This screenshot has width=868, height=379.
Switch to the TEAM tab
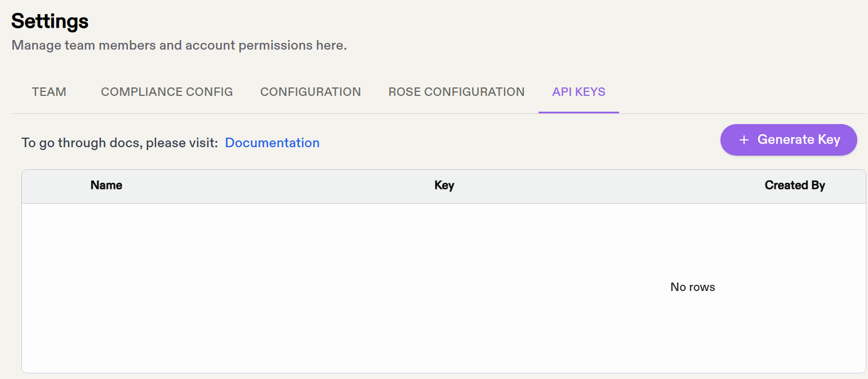pyautogui.click(x=49, y=92)
